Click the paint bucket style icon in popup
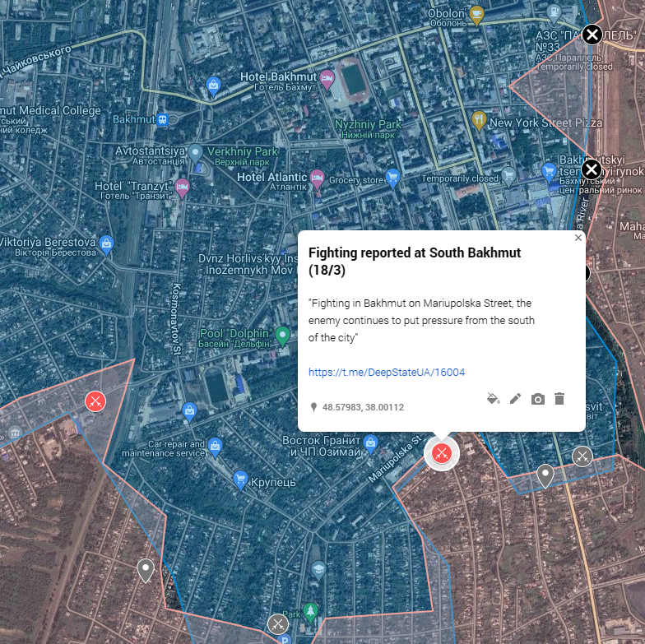645x644 pixels. click(x=494, y=398)
